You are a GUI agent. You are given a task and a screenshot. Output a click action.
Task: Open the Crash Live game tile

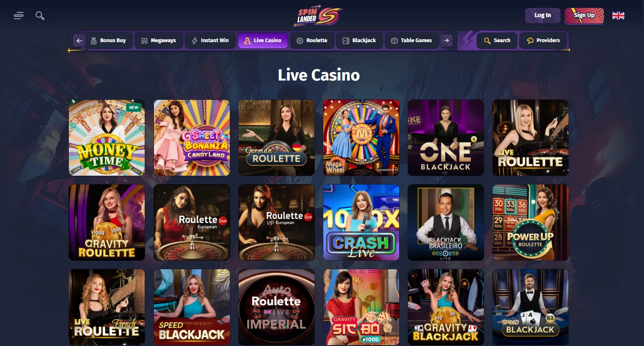click(361, 222)
